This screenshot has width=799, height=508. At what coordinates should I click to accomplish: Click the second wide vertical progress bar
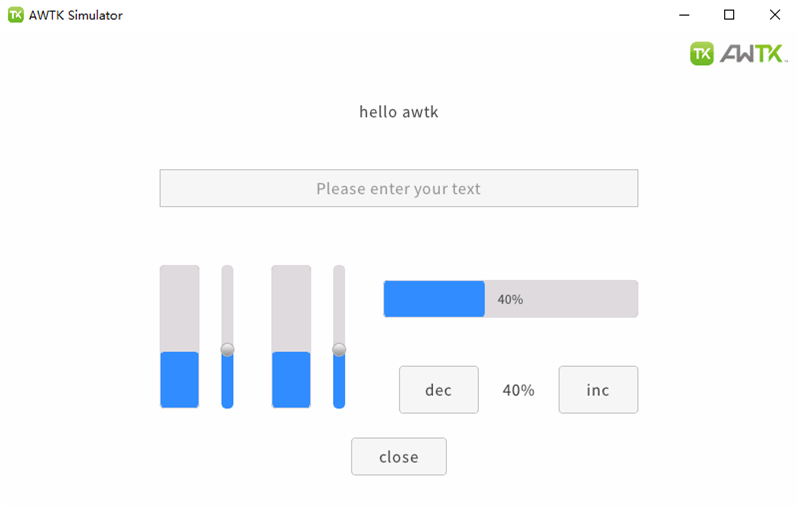[291, 337]
